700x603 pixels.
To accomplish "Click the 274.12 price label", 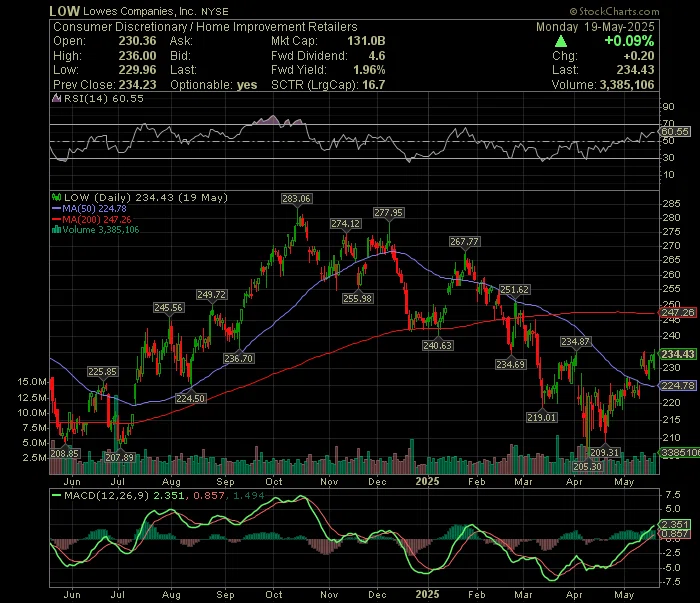I will 346,224.
